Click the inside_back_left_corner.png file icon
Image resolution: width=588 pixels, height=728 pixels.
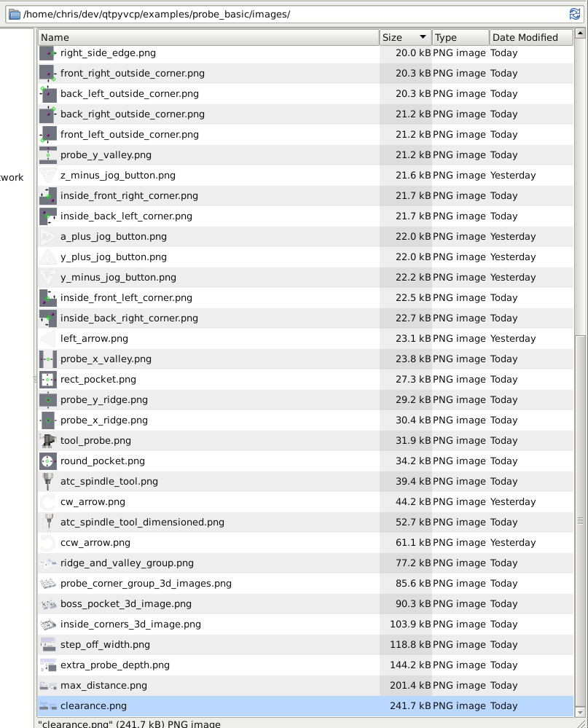pos(48,216)
